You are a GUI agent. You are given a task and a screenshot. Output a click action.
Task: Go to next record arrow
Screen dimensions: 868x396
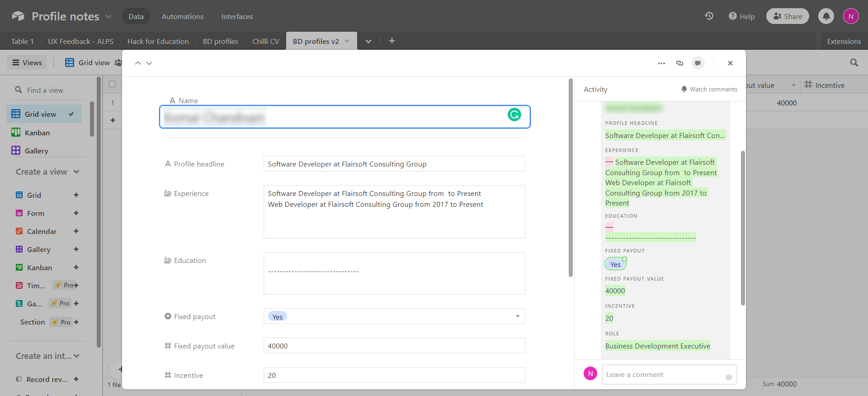149,63
